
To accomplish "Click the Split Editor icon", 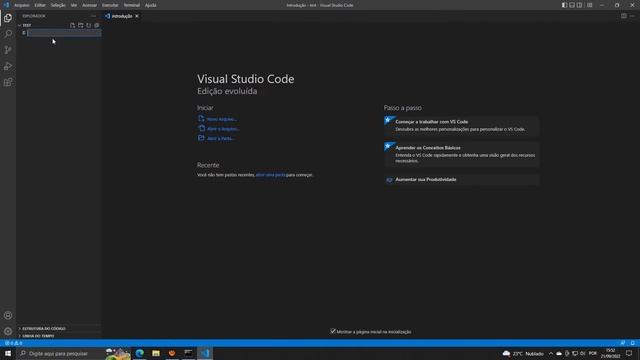I will click(x=624, y=16).
